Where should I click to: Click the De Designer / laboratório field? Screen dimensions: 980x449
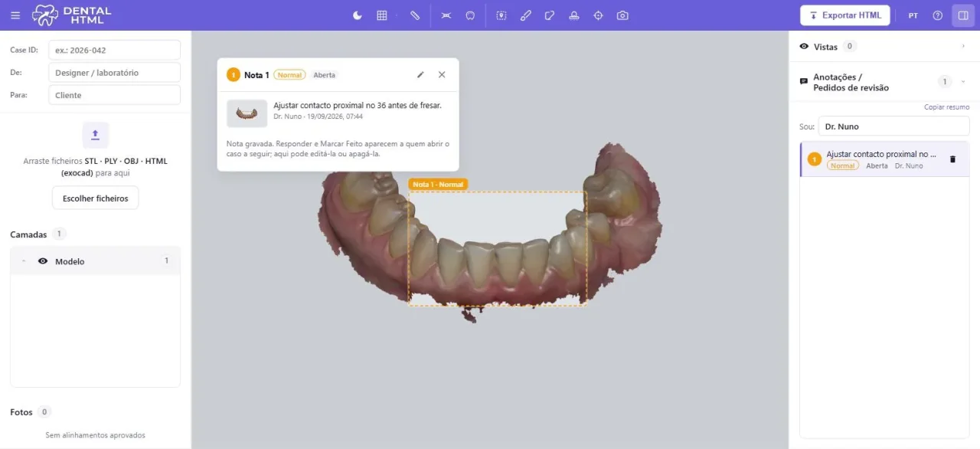(x=114, y=73)
